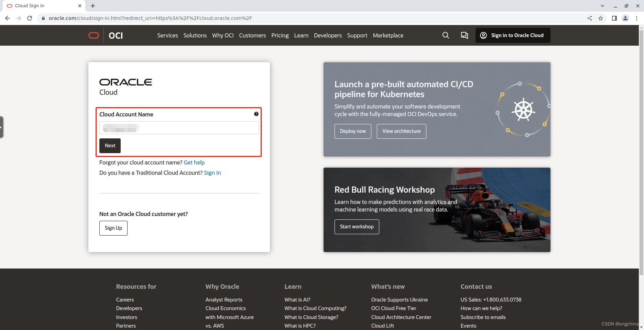Focus the Cloud Account Name input field
Image resolution: width=644 pixels, height=330 pixels.
179,128
